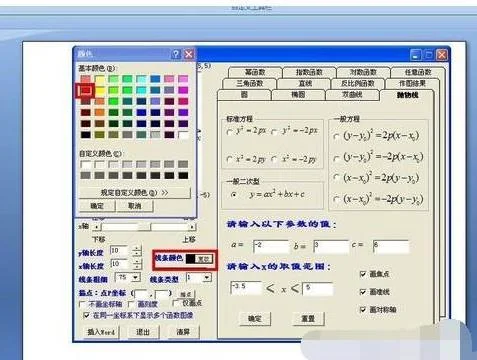The image size is (477, 360).
Task: Pick the black swatch in basic colors grid
Action: point(86,135)
